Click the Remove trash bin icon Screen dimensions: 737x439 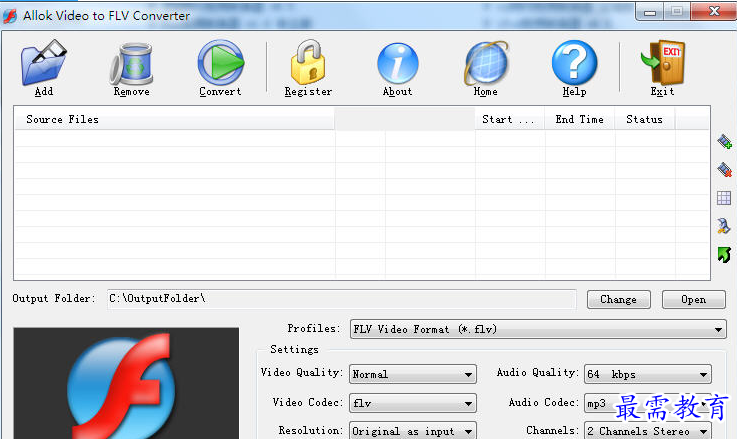(x=131, y=63)
